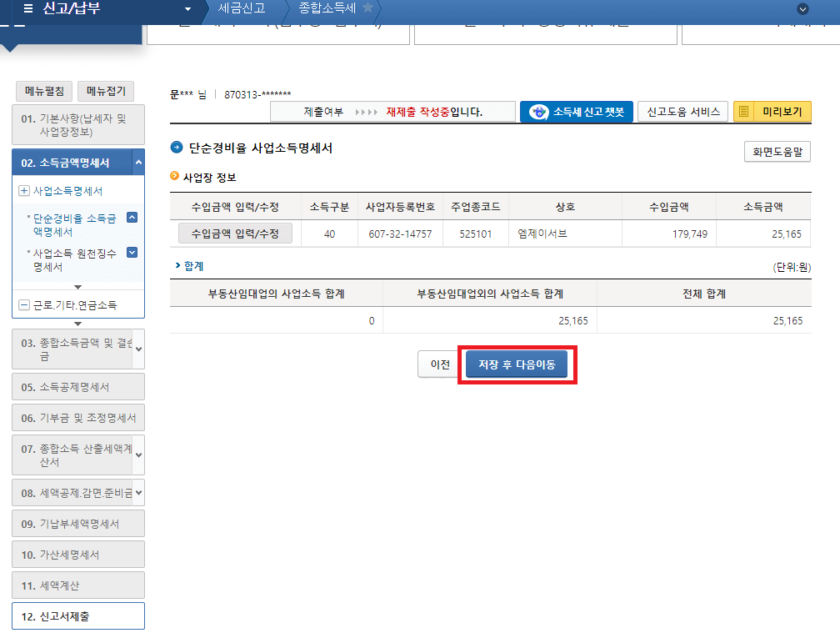Open 05. 소득공제명세서 menu item
Image resolution: width=840 pixels, height=638 pixels.
[x=78, y=387]
